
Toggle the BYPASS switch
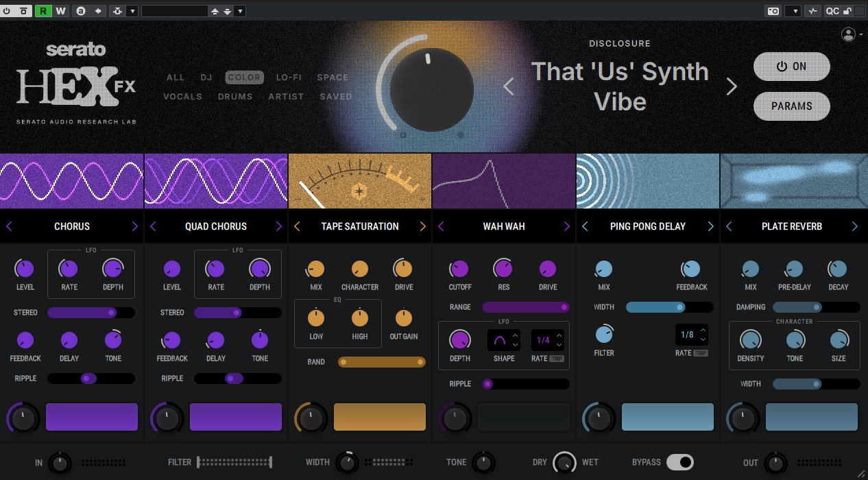(x=679, y=462)
